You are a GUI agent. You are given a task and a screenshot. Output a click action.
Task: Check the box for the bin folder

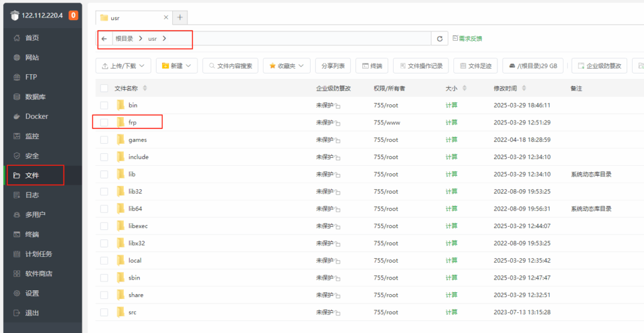point(104,106)
